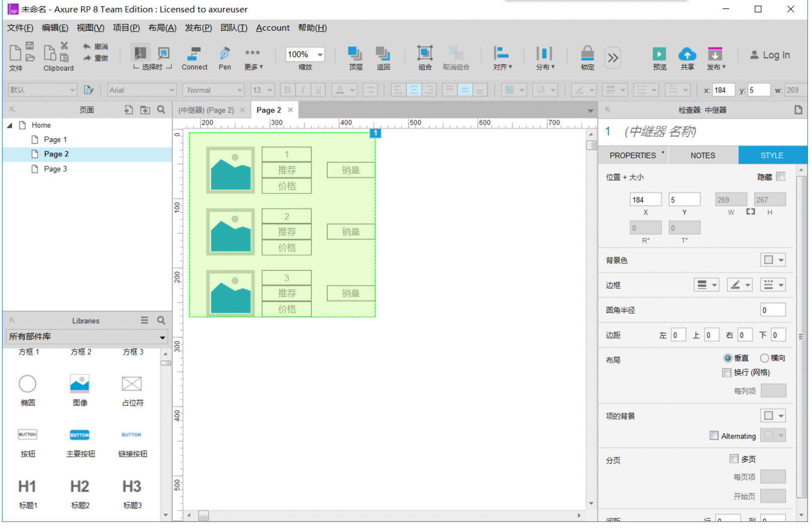The width and height of the screenshot is (812, 529).
Task: Click the Distribute (分布) icon
Action: point(544,53)
